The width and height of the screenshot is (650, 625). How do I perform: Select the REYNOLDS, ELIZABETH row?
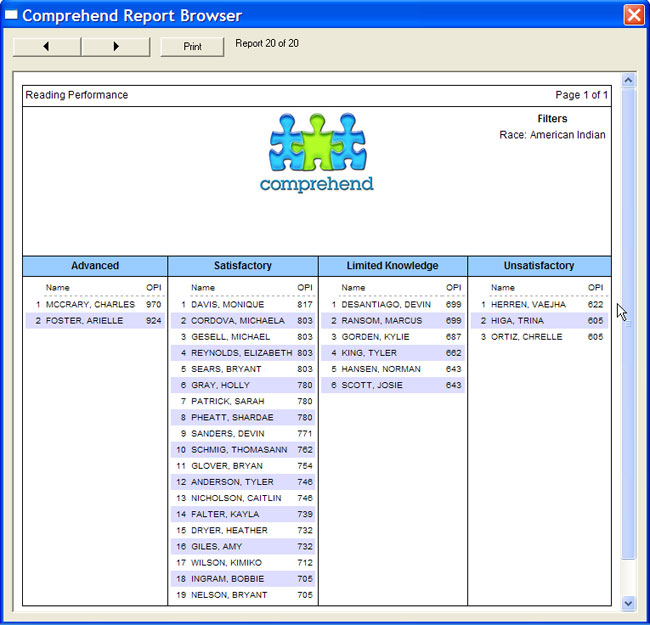(x=243, y=353)
